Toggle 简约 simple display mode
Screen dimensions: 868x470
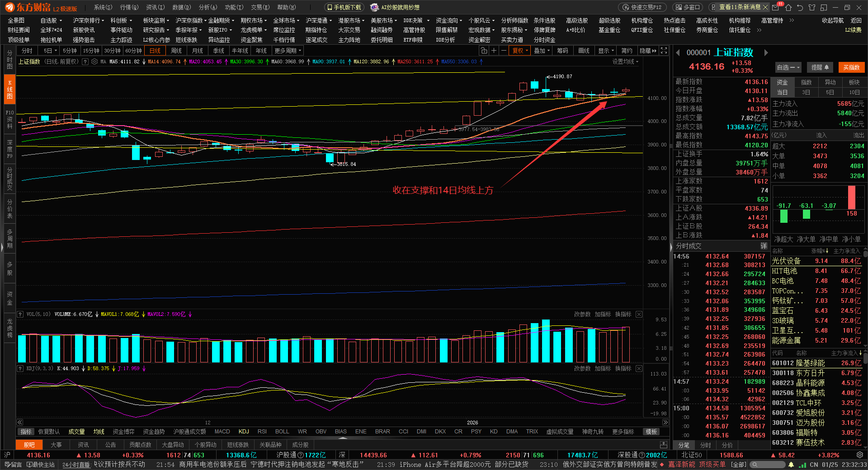click(x=627, y=51)
